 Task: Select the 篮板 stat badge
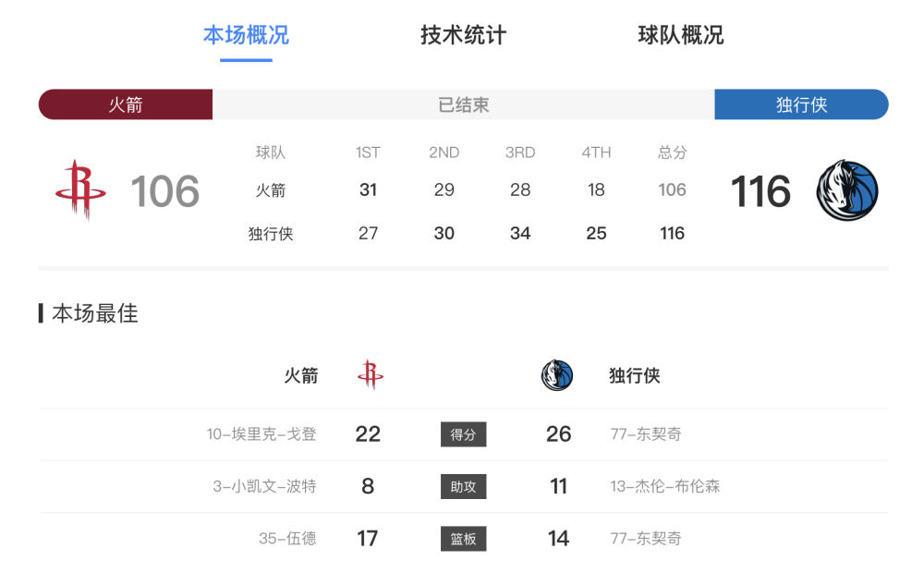pos(463,539)
